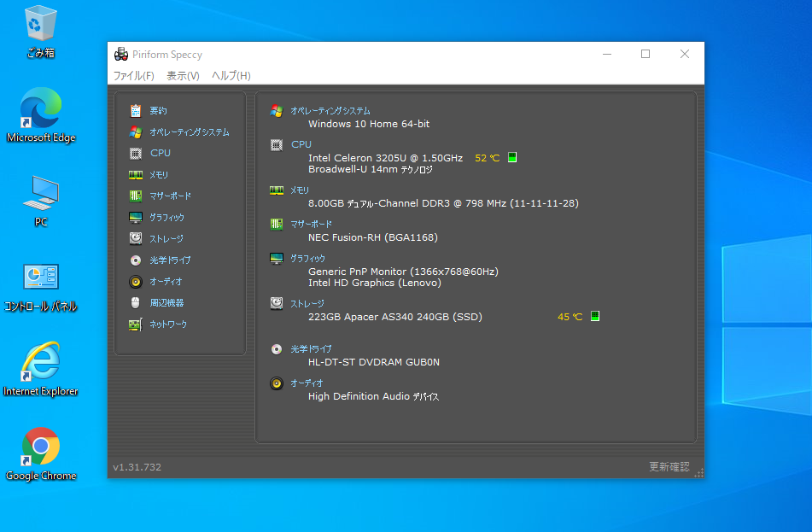This screenshot has height=532, width=812.
Task: Select the sidebar マザーボード label
Action: 171,196
